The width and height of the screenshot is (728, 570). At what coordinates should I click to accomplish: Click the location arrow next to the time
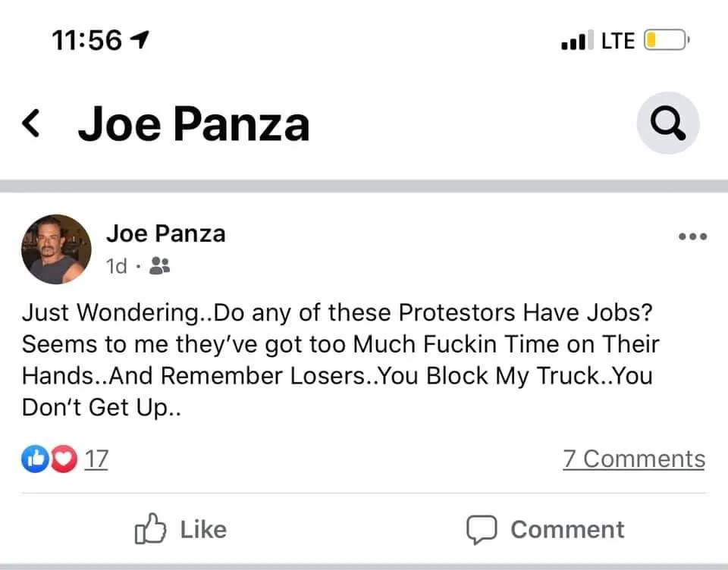(x=140, y=40)
